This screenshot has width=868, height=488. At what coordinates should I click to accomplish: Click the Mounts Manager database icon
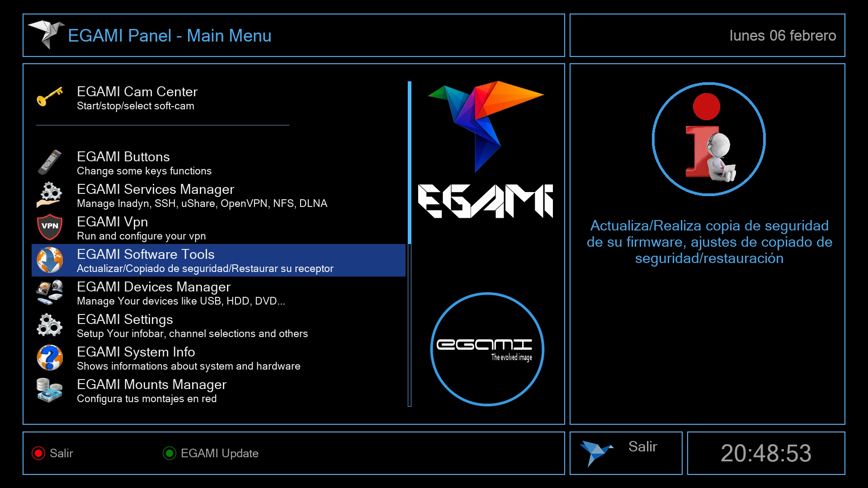point(50,390)
